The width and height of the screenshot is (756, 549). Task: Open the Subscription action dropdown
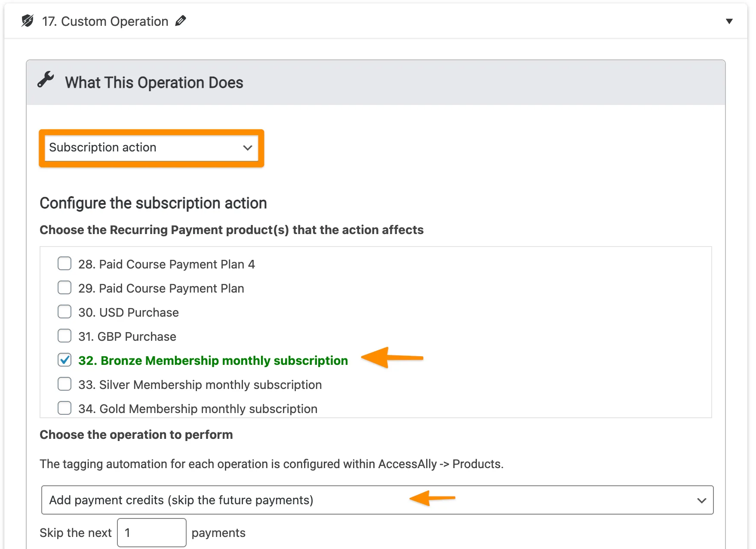point(151,148)
